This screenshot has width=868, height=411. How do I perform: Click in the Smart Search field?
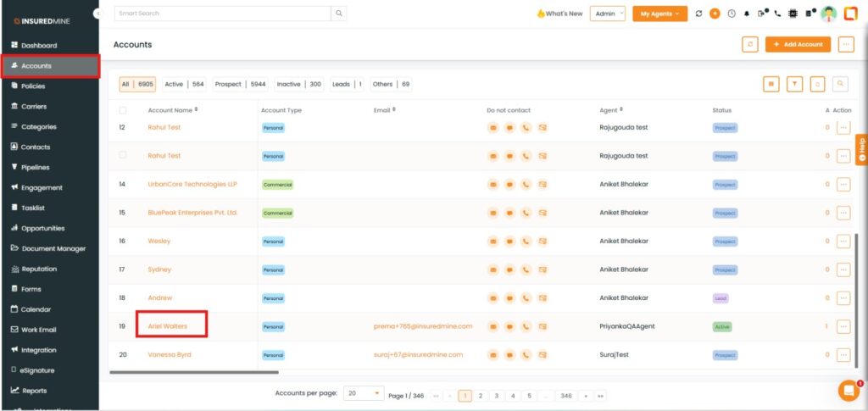222,14
